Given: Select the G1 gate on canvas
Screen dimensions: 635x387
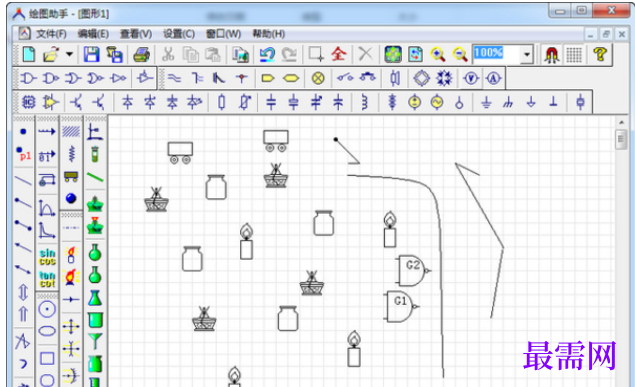Looking at the screenshot, I should coord(401,306).
